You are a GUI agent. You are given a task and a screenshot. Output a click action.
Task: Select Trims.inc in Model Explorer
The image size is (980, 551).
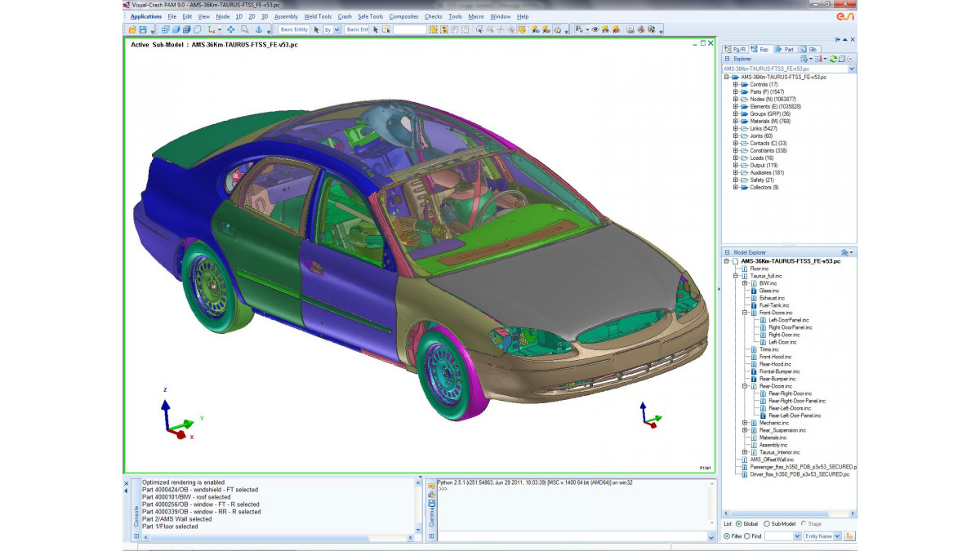click(x=769, y=349)
